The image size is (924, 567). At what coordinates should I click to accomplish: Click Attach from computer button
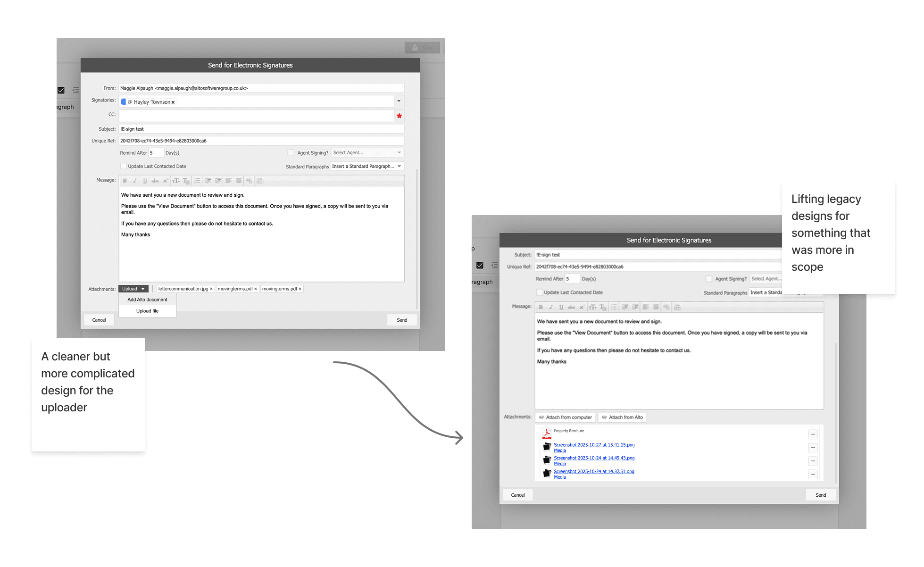(565, 417)
